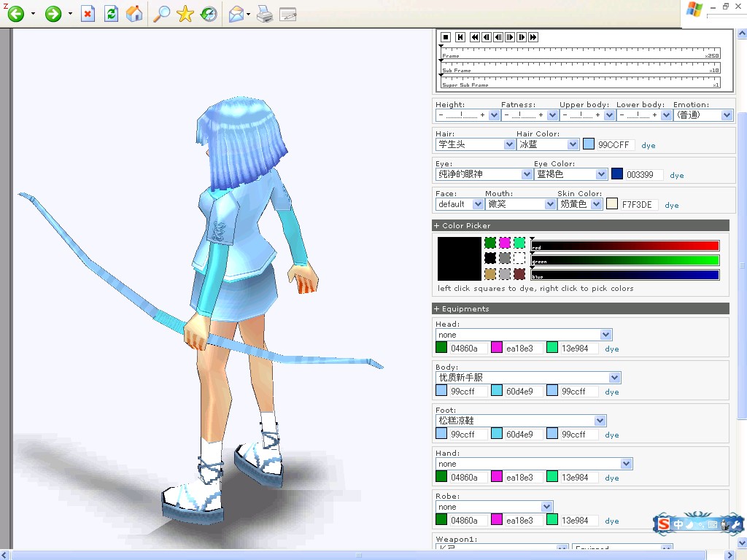Go to the Home page icon

(x=134, y=14)
